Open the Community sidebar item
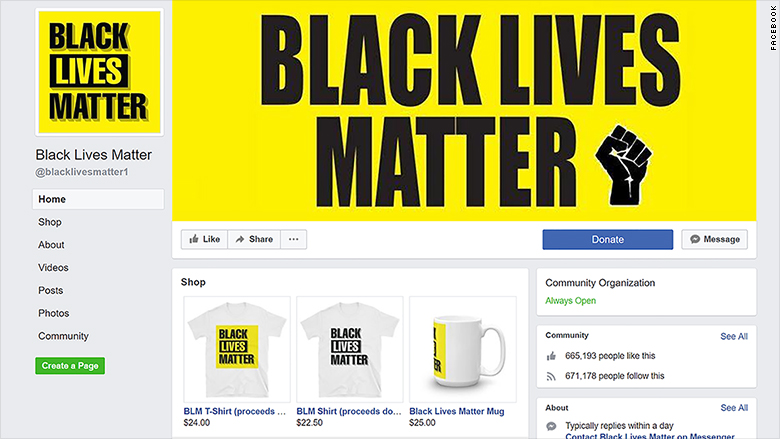Screen dimensions: 780x439 [x=63, y=336]
